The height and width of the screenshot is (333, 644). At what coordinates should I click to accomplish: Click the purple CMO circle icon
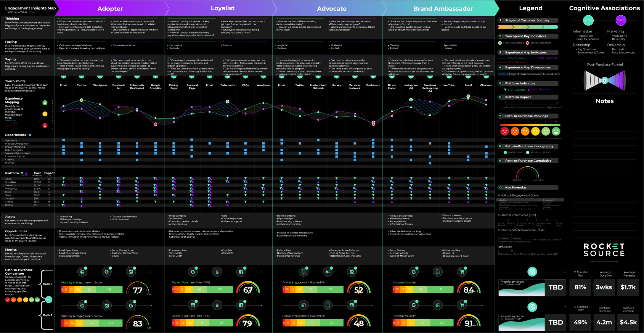coord(621,20)
